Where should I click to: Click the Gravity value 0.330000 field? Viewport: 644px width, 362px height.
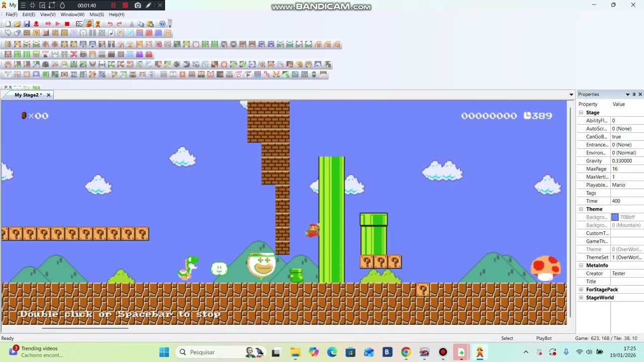pos(627,161)
